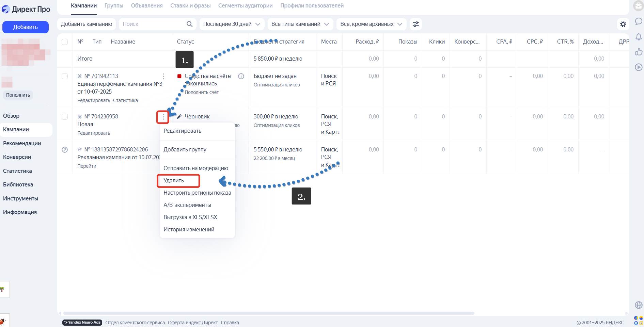Switch to the 'Группы' tab
The image size is (644, 327).
click(x=114, y=6)
